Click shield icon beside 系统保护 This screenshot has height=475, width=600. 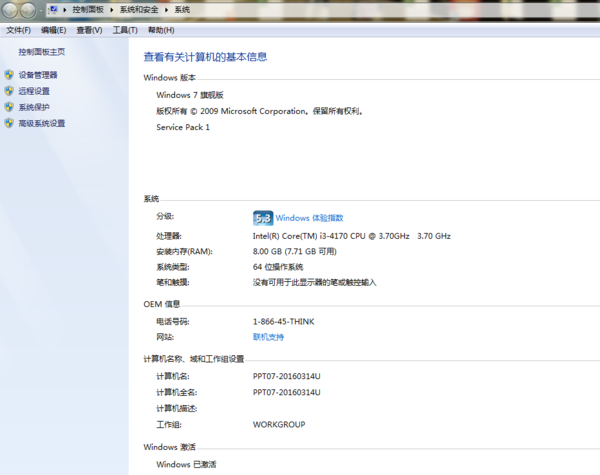tap(9, 107)
